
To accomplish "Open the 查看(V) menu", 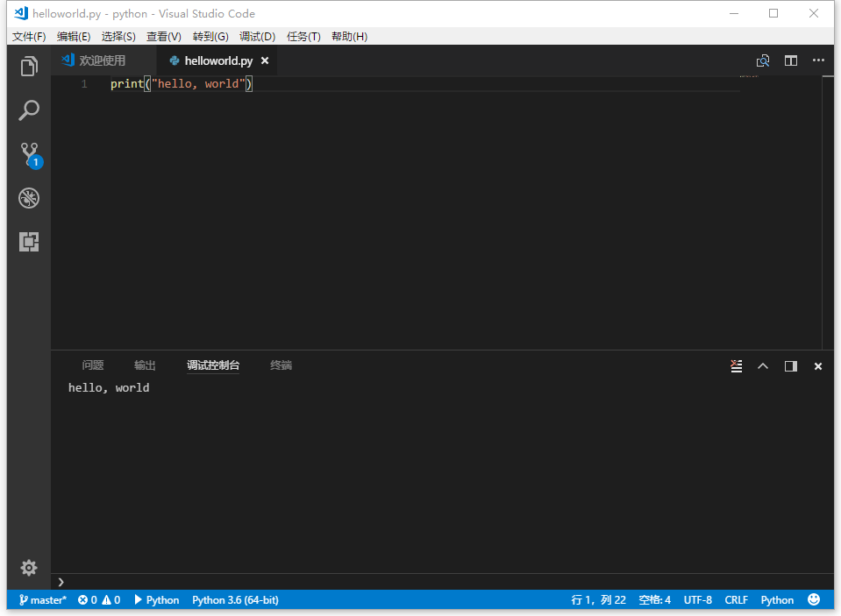I will 164,37.
